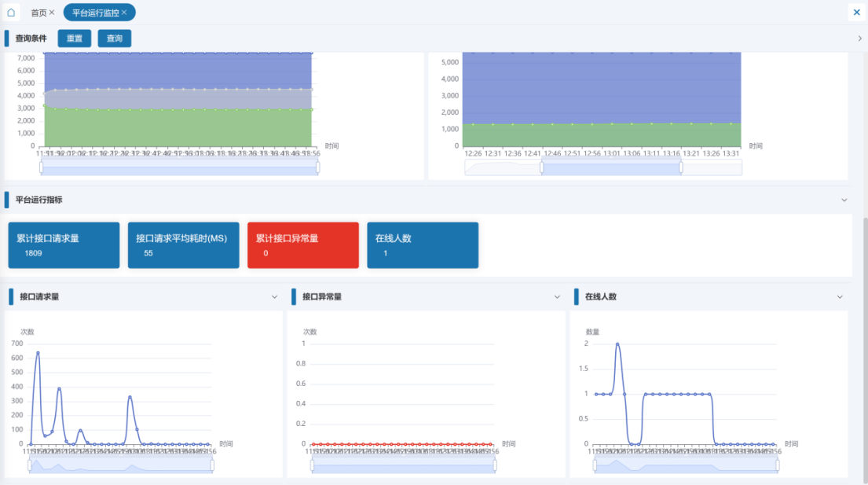Click left handle of top-left chart zoom slider
This screenshot has height=485, width=868.
[41, 167]
